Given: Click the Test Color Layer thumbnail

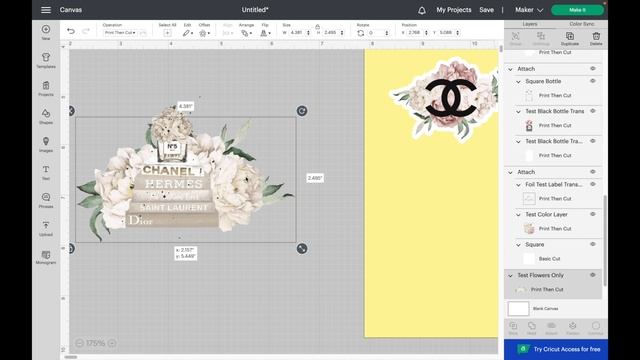Looking at the screenshot, I should coord(529,229).
